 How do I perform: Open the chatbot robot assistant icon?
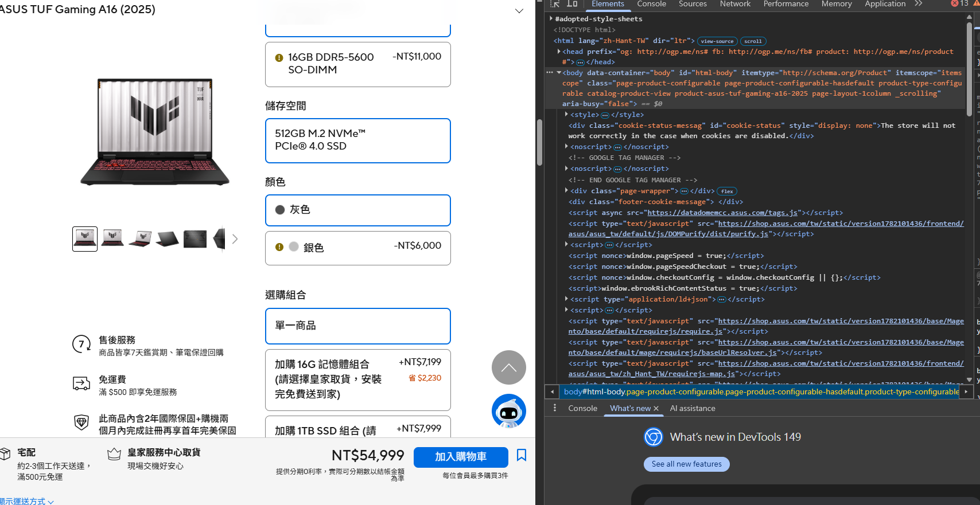(x=509, y=411)
